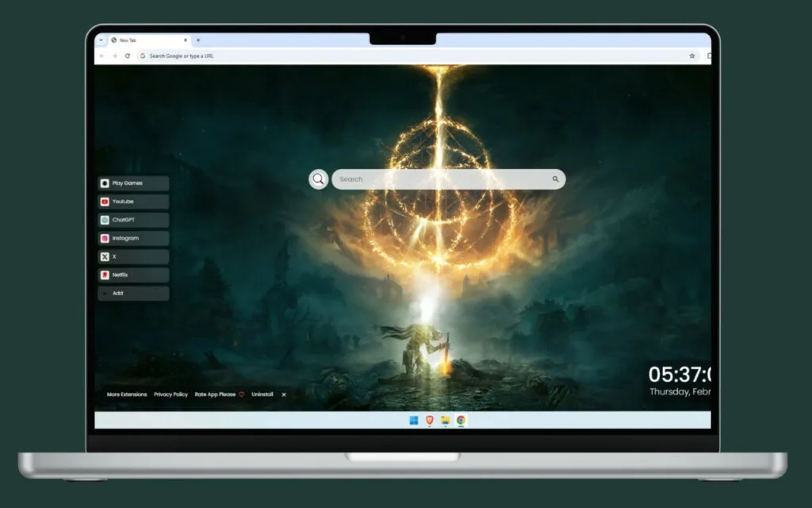Launch the ChatGPT shortcut
Screen dimensions: 812x508
(133, 220)
